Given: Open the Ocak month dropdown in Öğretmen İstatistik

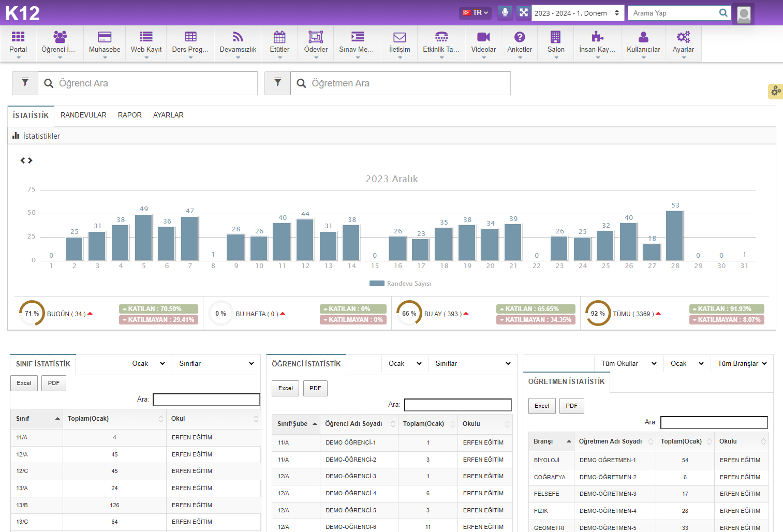Looking at the screenshot, I should [x=687, y=364].
